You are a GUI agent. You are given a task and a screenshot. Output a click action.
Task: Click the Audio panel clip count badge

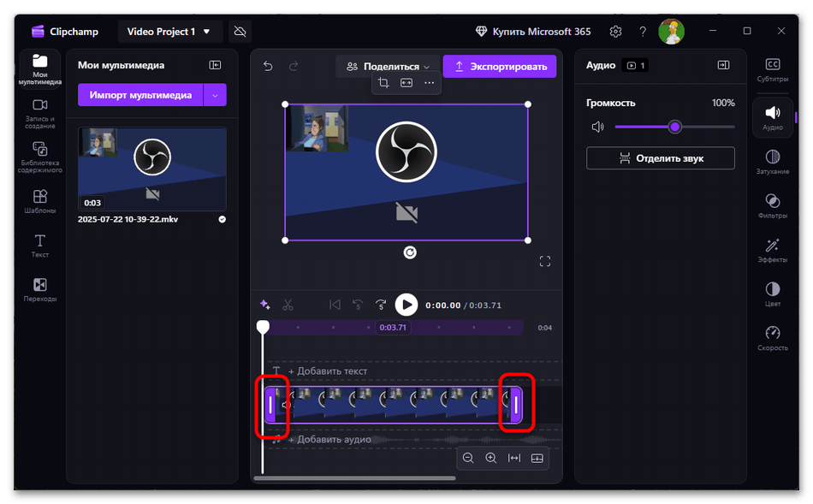click(635, 65)
